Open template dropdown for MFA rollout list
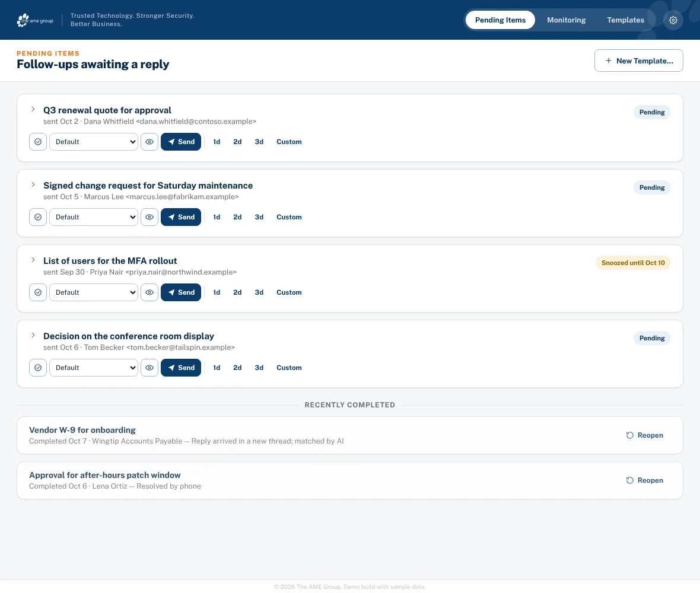700x593 pixels. [x=94, y=293]
